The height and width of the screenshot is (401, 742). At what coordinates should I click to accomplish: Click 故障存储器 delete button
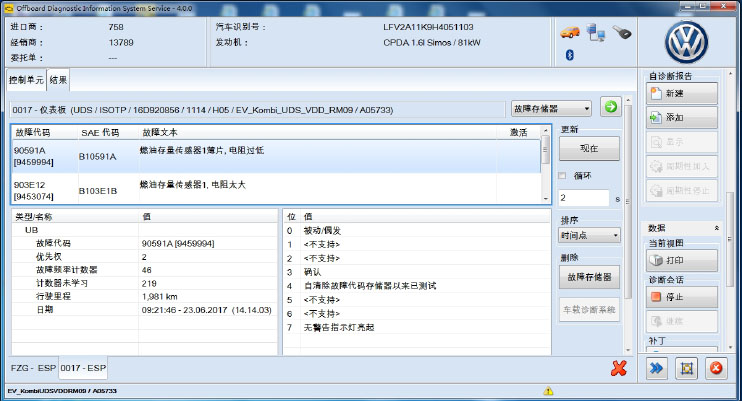click(x=589, y=277)
